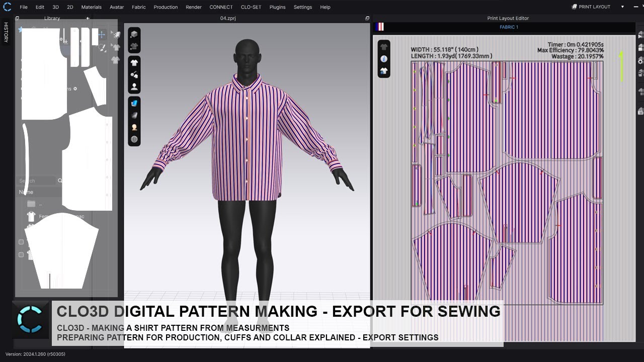This screenshot has width=644, height=362.
Task: Select the mesh selection arrow tool icon
Action: [116, 35]
